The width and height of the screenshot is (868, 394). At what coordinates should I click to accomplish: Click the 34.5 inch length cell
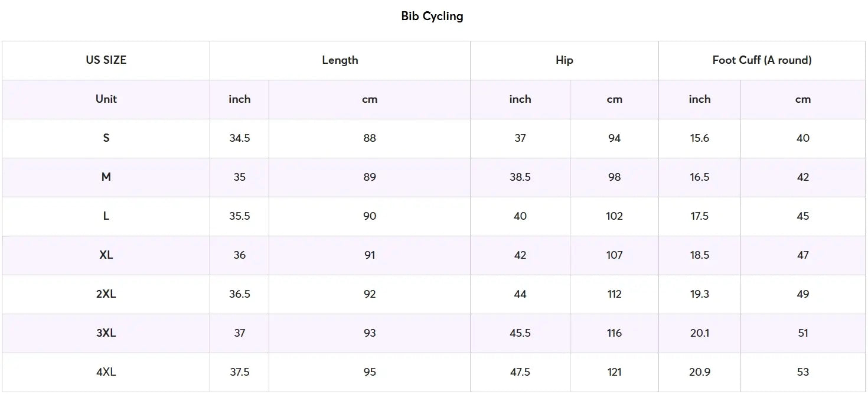240,138
